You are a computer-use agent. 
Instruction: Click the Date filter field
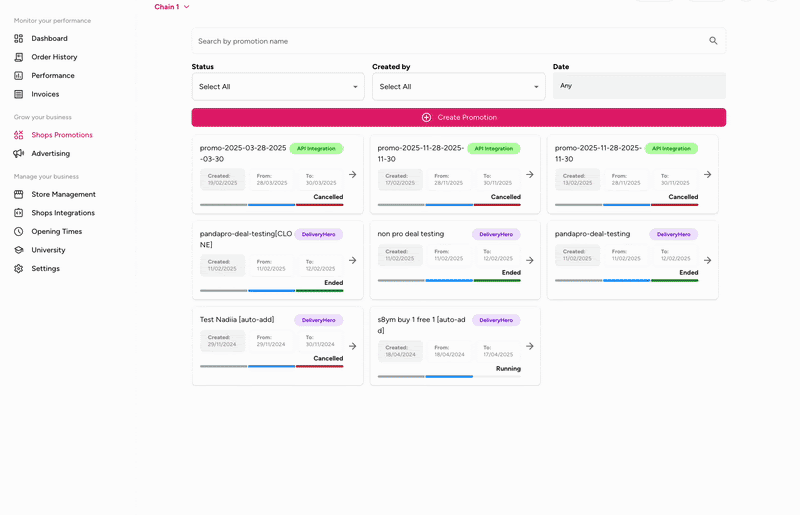pyautogui.click(x=639, y=86)
